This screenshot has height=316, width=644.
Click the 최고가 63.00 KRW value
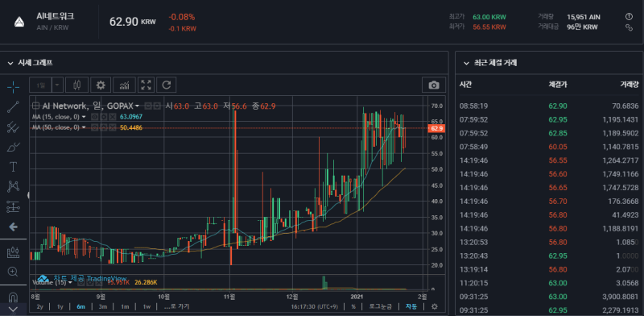tap(489, 17)
